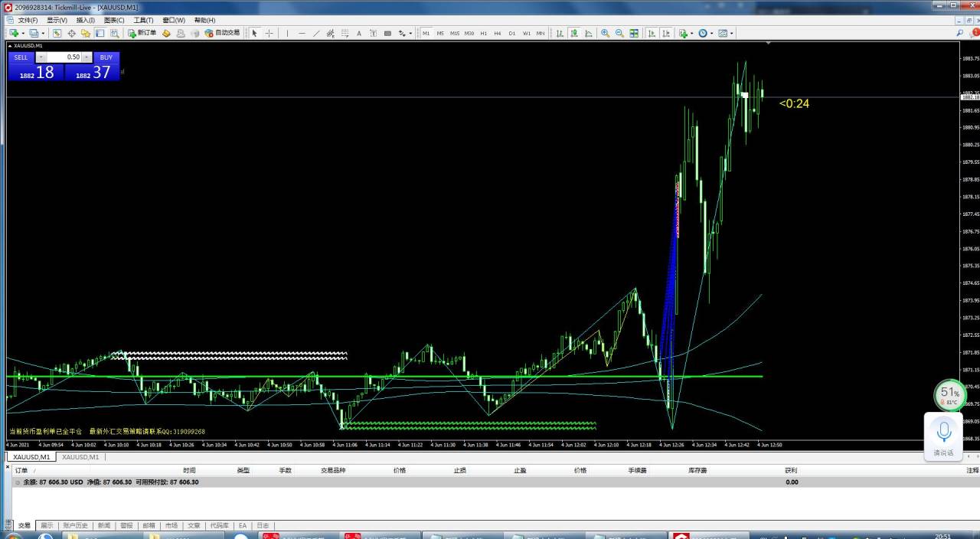Select Line Chart display icon

tap(589, 33)
